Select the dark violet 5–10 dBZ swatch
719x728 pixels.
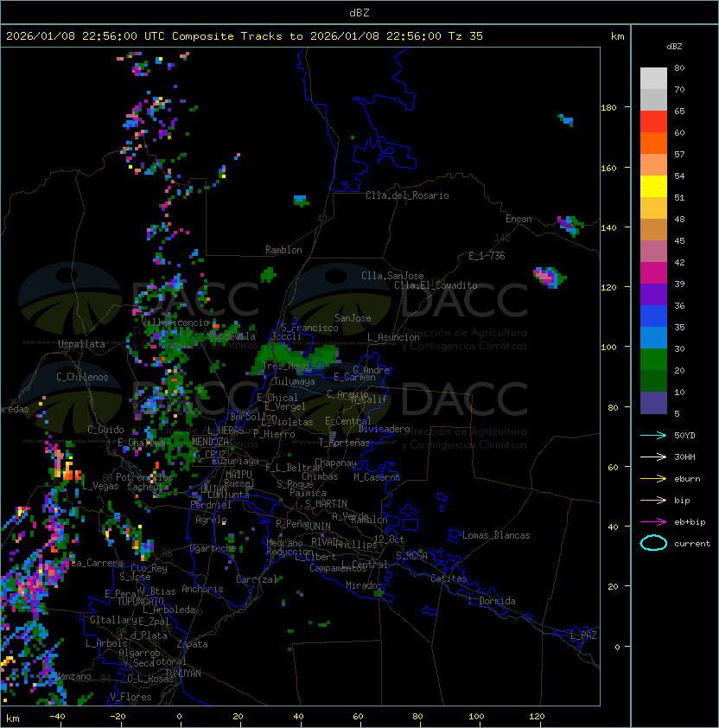pos(653,403)
